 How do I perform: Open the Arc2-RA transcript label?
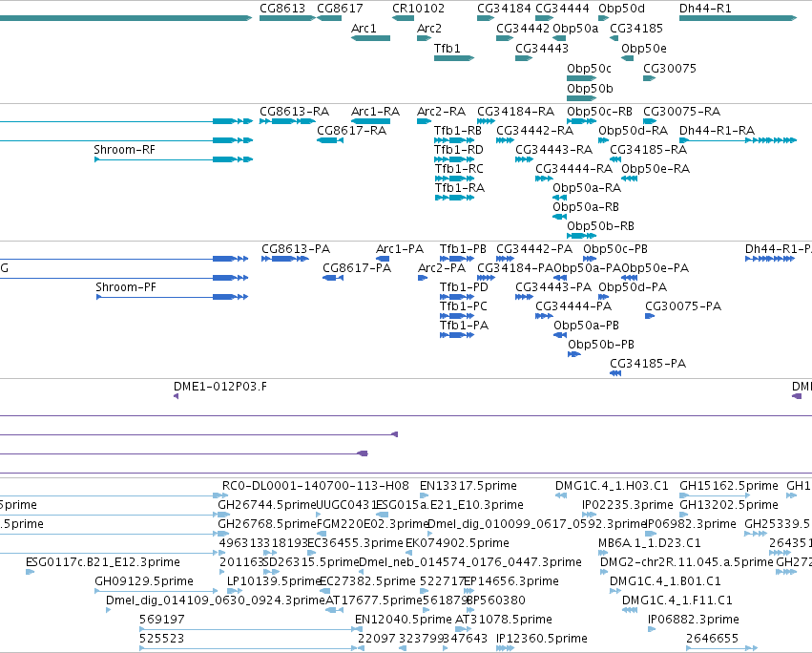(441, 112)
